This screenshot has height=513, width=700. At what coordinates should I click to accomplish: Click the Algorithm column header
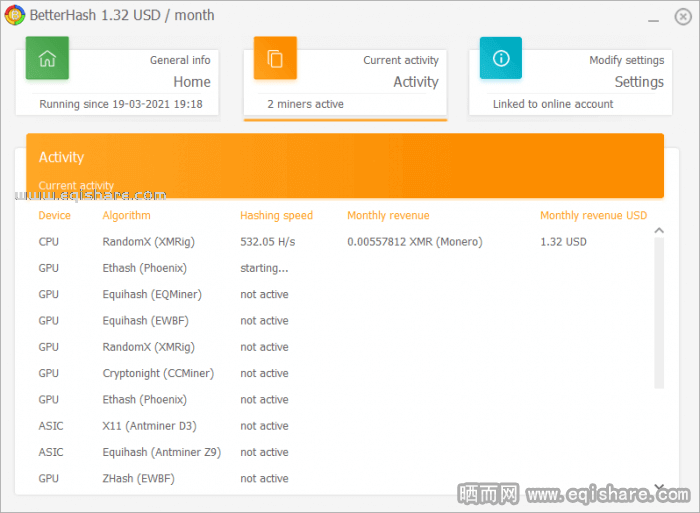tap(126, 215)
